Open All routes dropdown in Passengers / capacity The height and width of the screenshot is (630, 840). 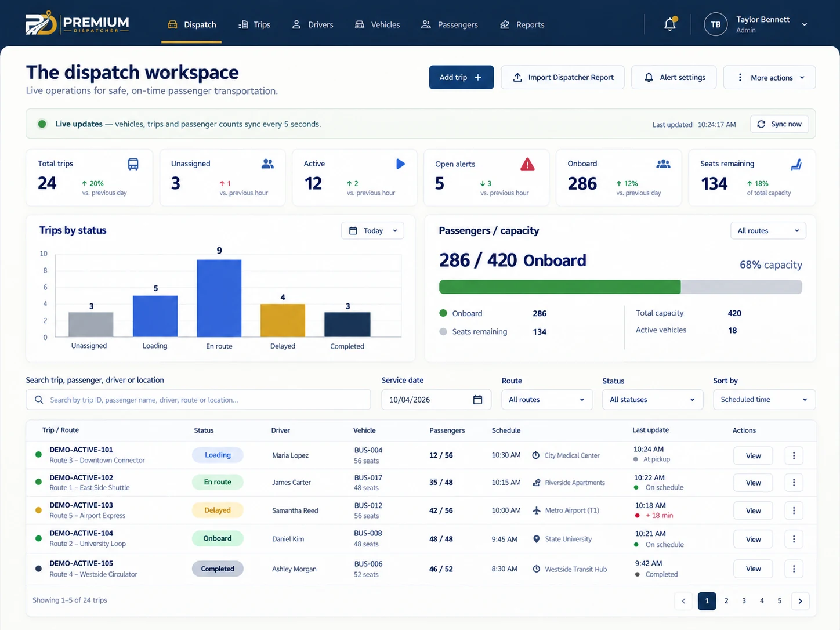tap(768, 230)
